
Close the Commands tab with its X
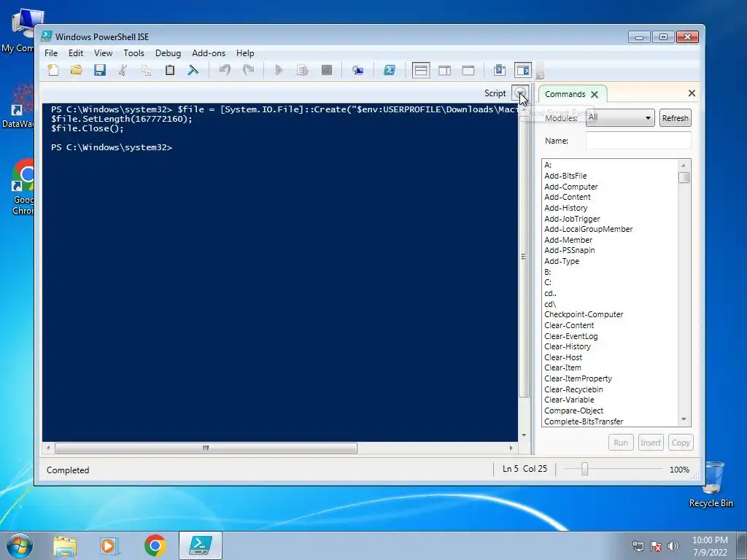click(595, 94)
